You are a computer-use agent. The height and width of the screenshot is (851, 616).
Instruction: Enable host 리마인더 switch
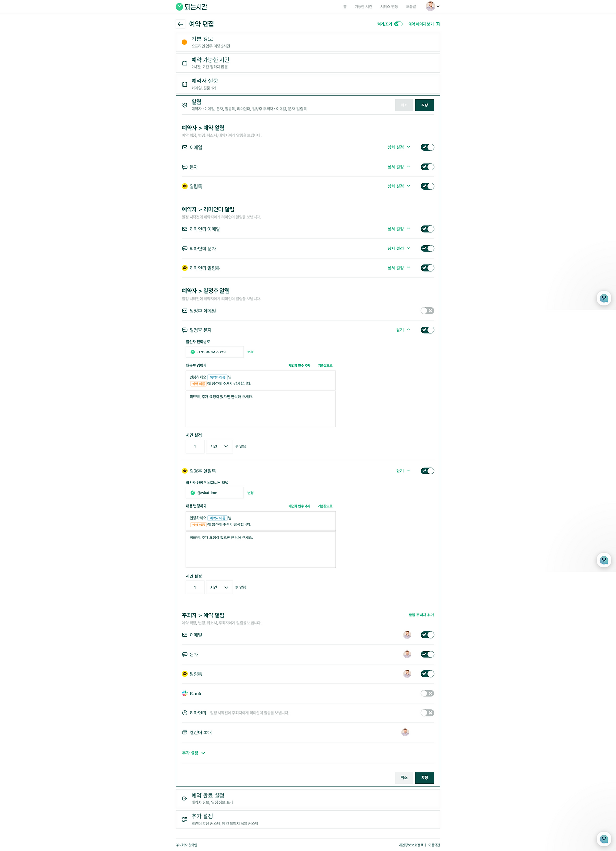tap(427, 713)
